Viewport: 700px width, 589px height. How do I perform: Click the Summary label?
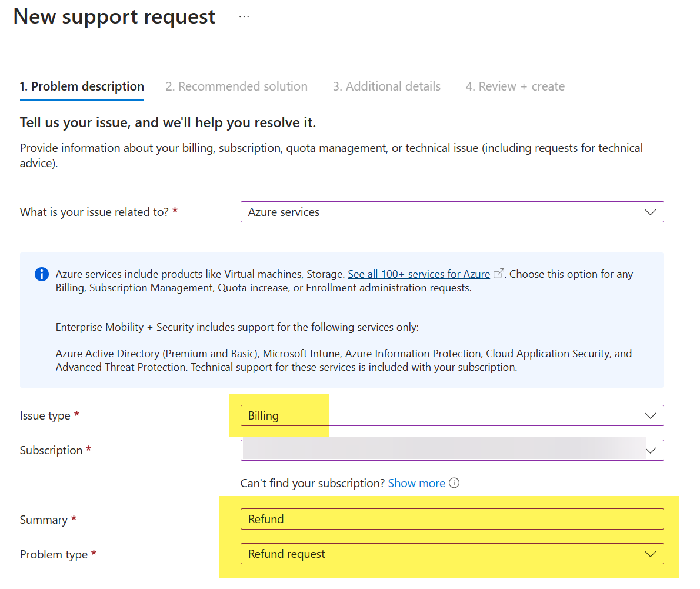point(44,520)
